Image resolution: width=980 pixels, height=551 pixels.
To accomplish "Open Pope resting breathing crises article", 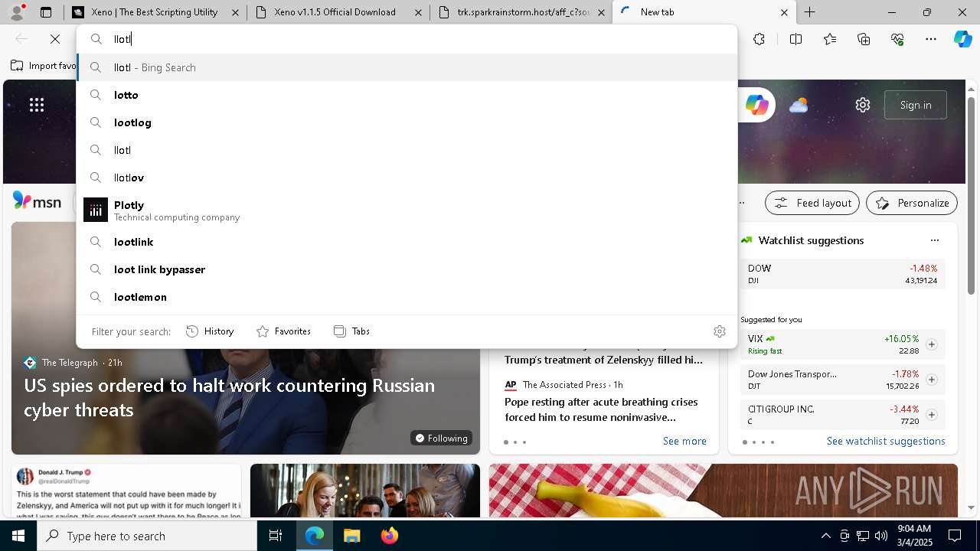I will click(x=601, y=409).
